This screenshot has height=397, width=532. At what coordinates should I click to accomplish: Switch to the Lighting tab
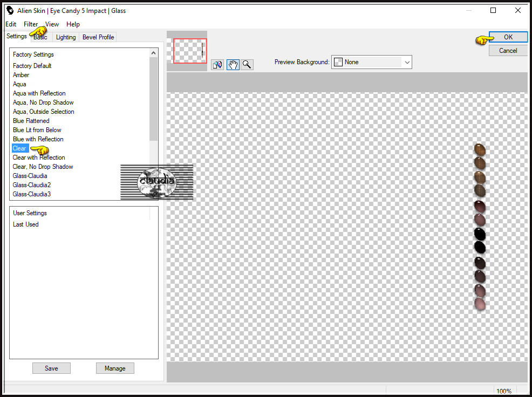66,37
